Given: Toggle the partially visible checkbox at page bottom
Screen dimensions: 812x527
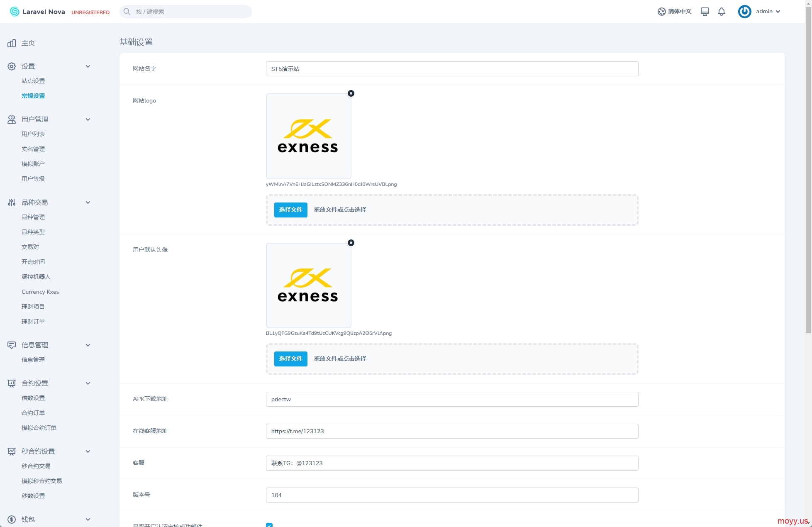Looking at the screenshot, I should [269, 525].
